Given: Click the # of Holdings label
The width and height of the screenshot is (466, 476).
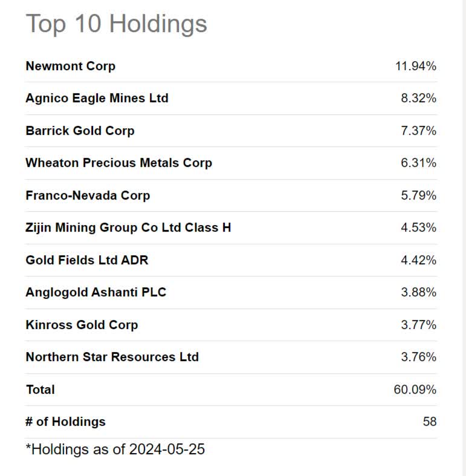Looking at the screenshot, I should tap(65, 422).
